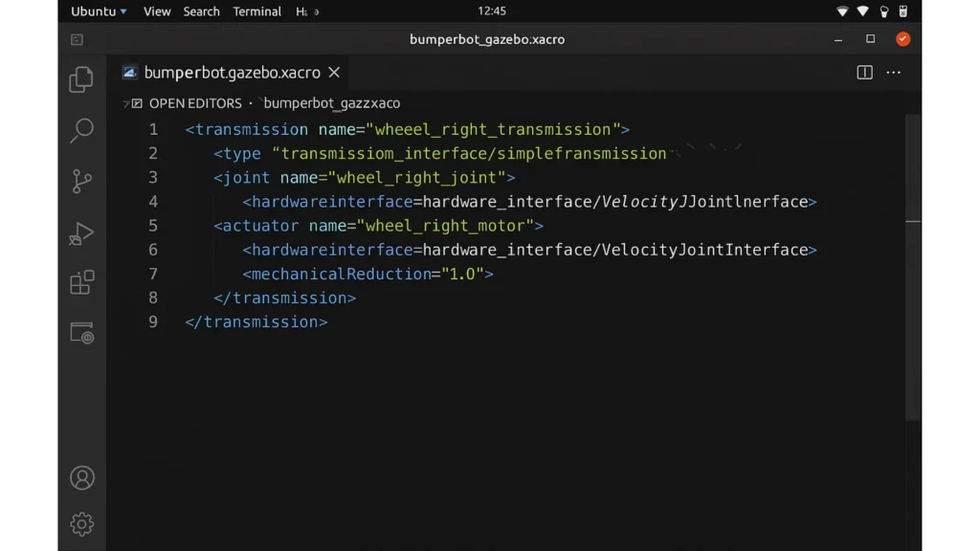Click line number 1 in the gutter
This screenshot has height=551, width=980.
153,129
